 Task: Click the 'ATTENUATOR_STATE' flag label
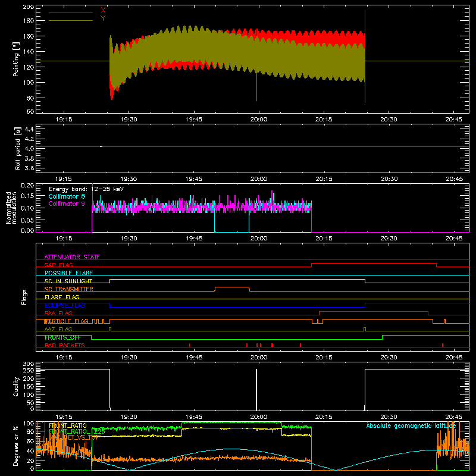(x=72, y=257)
